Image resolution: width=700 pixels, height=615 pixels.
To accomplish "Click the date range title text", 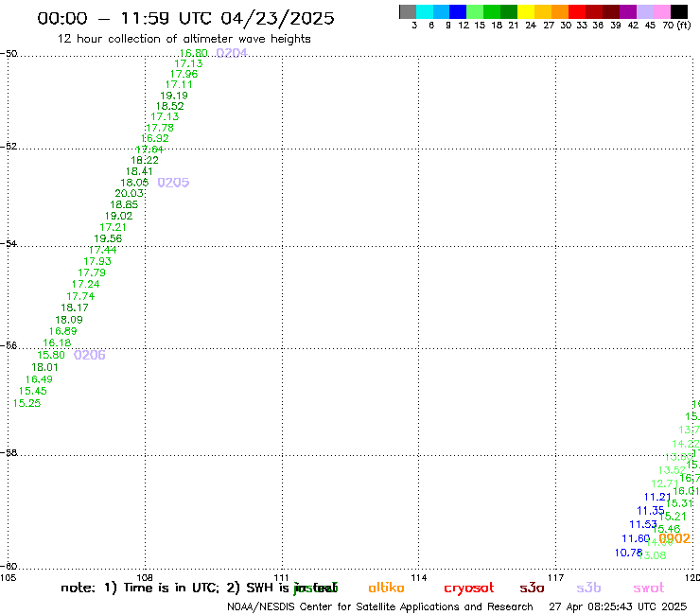I will point(185,18).
